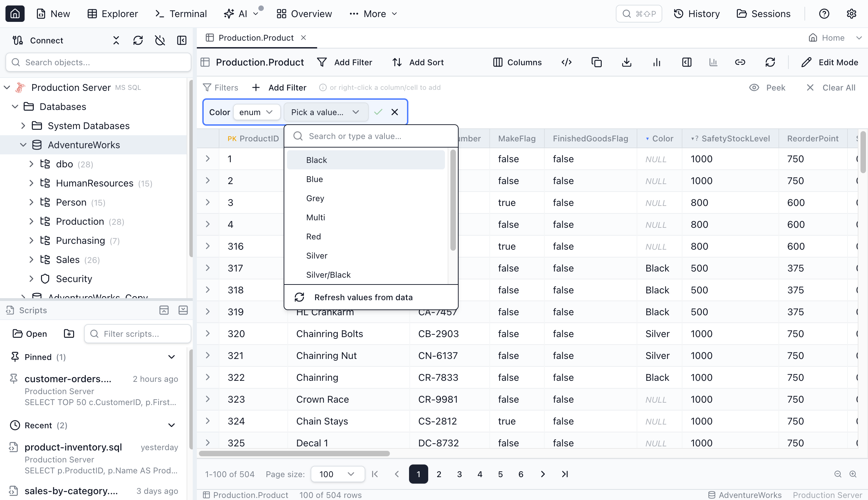Image resolution: width=868 pixels, height=500 pixels.
Task: Select the Production.Product tab
Action: coord(256,38)
